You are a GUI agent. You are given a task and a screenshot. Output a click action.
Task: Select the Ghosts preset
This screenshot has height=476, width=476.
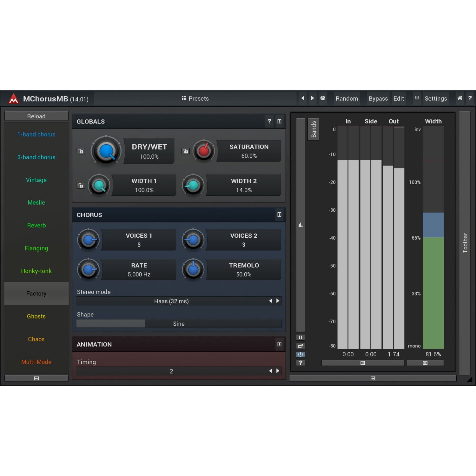[36, 316]
